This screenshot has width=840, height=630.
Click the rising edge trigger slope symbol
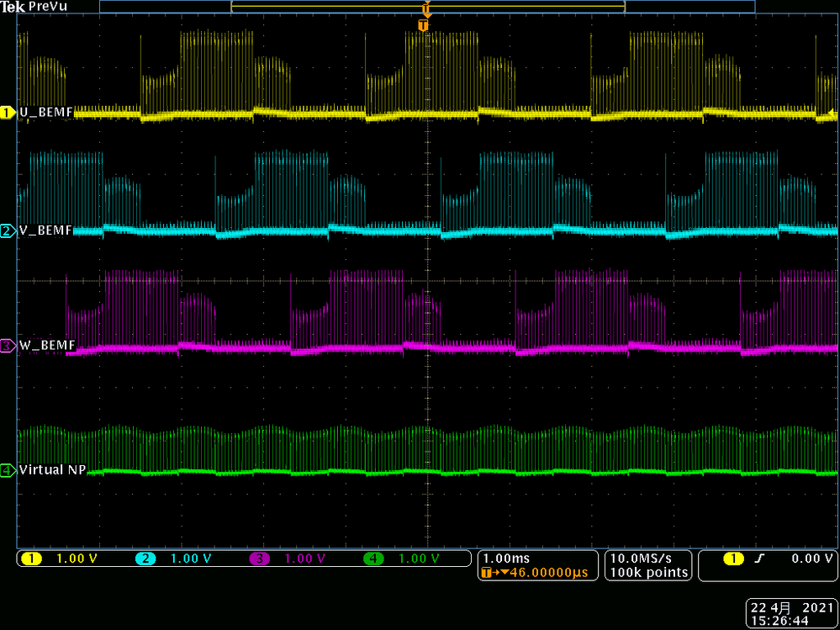[x=758, y=559]
